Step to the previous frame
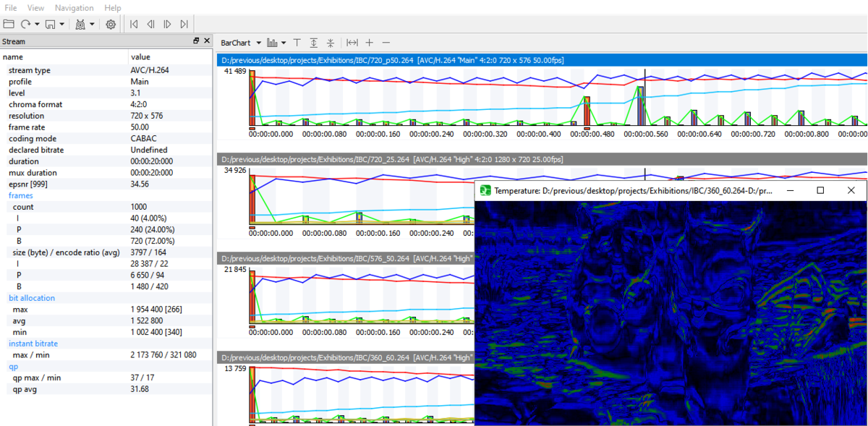 (x=150, y=24)
